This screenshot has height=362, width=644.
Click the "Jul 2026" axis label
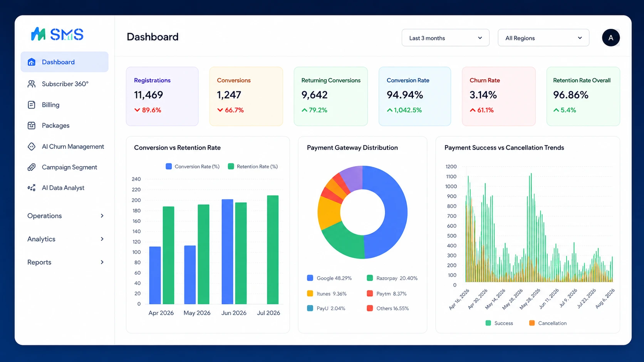point(268,313)
